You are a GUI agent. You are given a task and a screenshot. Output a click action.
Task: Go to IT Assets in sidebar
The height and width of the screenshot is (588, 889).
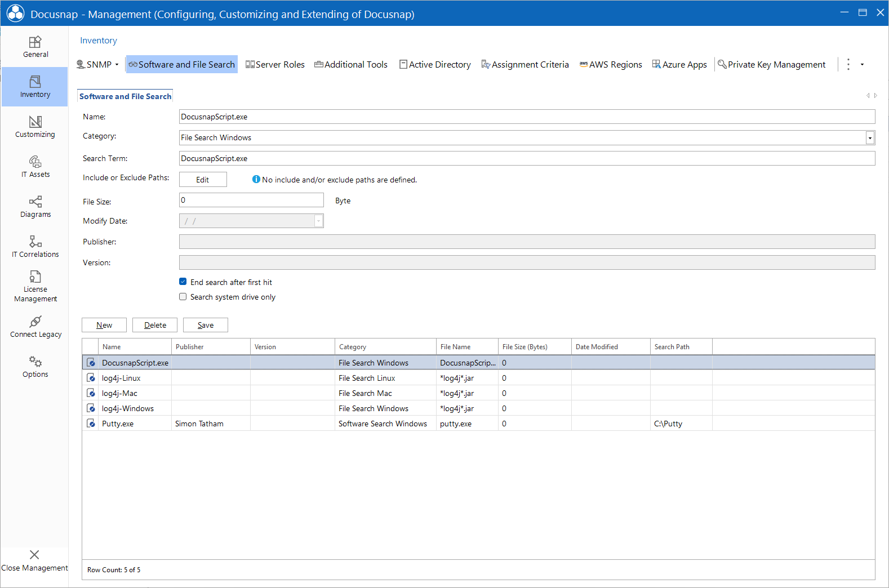[35, 167]
